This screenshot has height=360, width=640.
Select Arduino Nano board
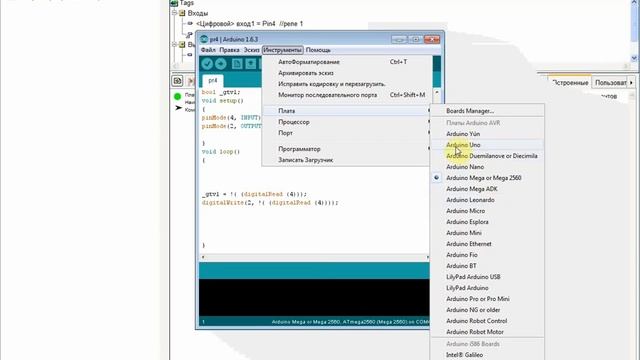pyautogui.click(x=487, y=167)
